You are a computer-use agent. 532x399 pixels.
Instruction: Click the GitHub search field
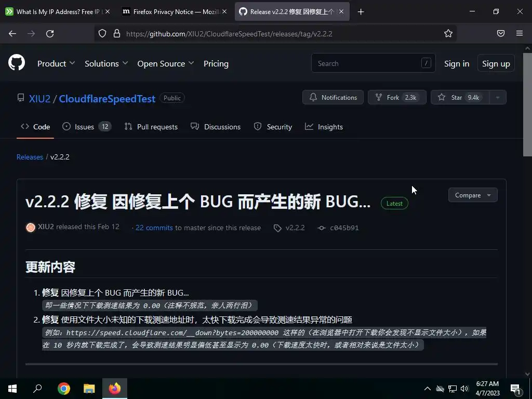[x=373, y=63]
